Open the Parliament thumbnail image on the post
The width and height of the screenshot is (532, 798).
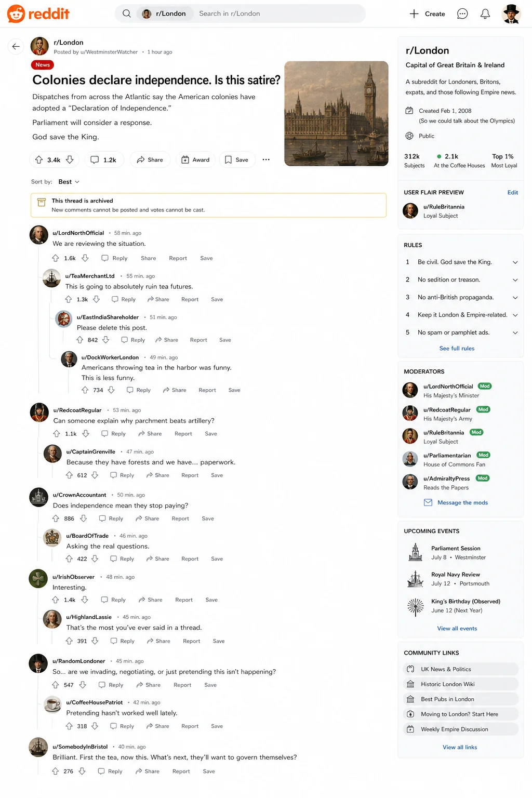tap(337, 114)
